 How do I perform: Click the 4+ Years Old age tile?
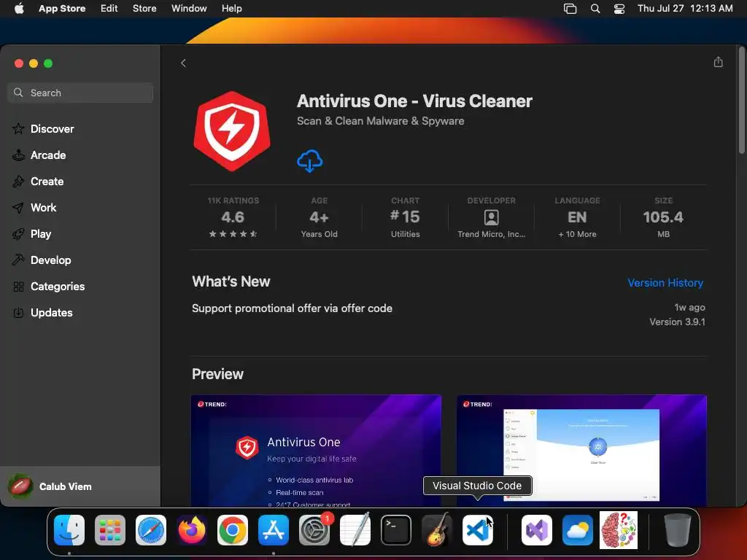click(x=320, y=217)
